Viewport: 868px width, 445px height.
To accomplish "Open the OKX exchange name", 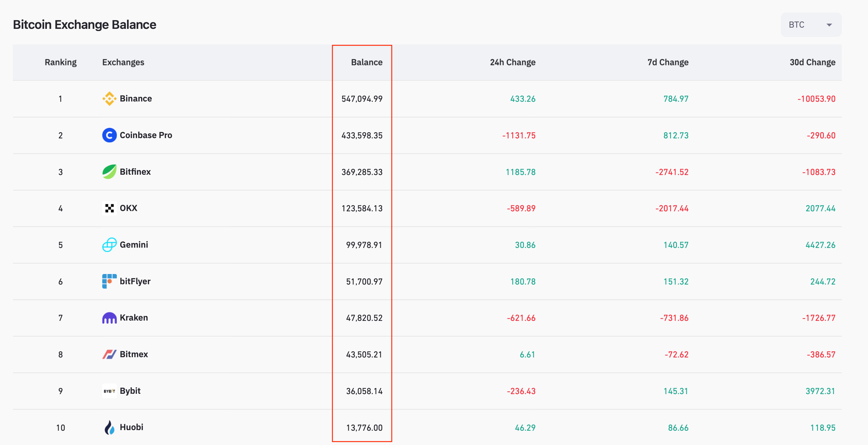I will [x=128, y=208].
